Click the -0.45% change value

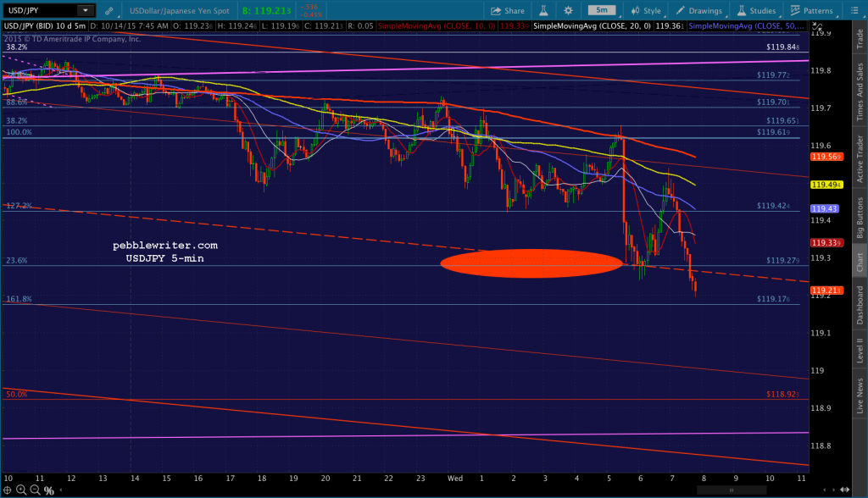312,15
